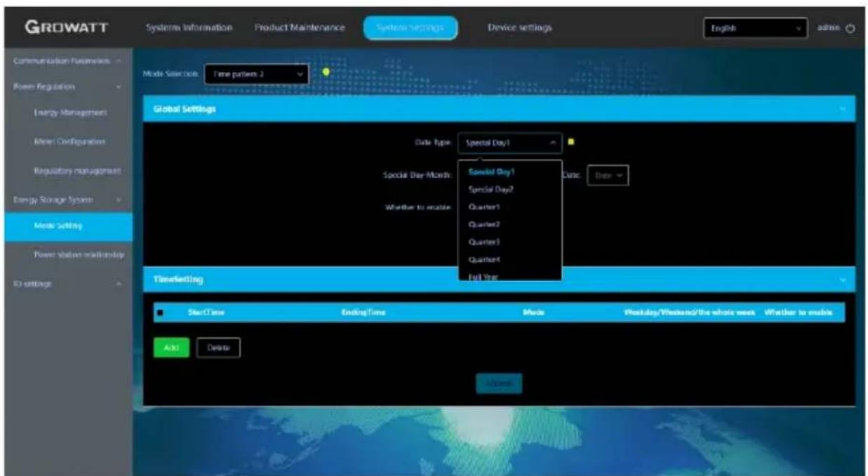Go to the Device settings tab
The height and width of the screenshot is (476, 868).
point(519,27)
